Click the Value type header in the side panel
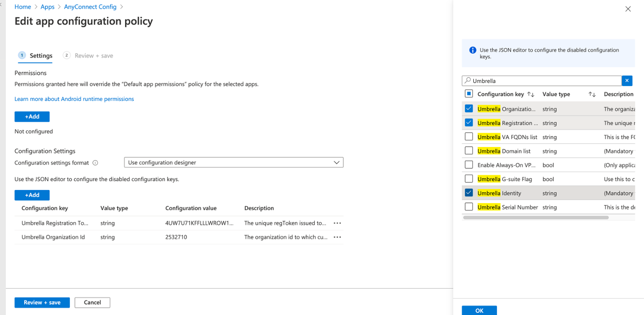 556,94
